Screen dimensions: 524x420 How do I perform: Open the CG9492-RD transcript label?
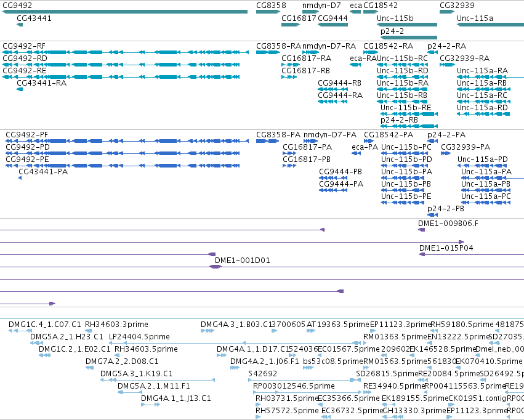[x=25, y=59]
